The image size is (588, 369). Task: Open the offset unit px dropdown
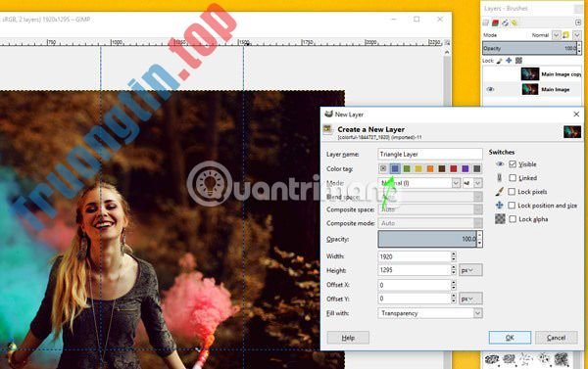click(x=470, y=299)
